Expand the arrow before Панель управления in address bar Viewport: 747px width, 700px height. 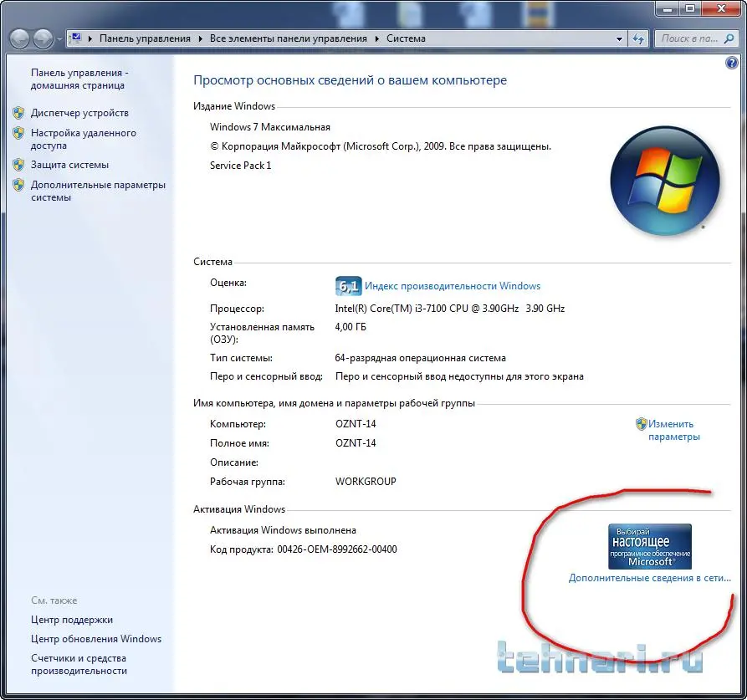[x=90, y=38]
